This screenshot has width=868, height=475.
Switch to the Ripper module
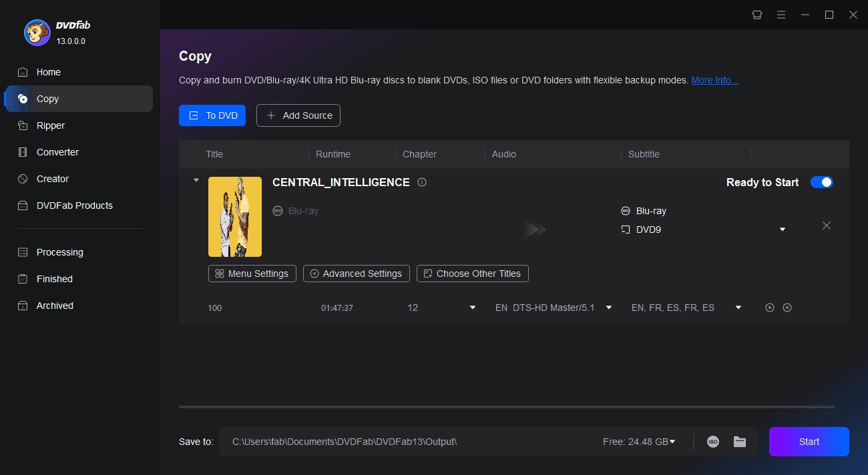(x=51, y=125)
